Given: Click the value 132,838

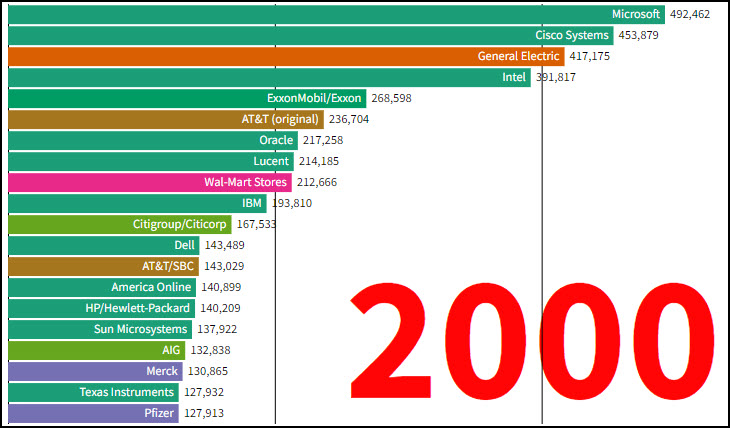Looking at the screenshot, I should [210, 350].
